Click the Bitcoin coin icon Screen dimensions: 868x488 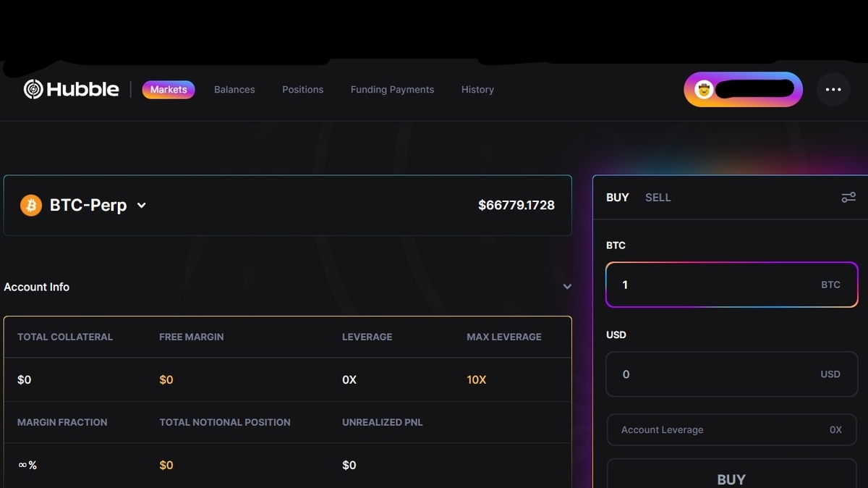(x=31, y=206)
